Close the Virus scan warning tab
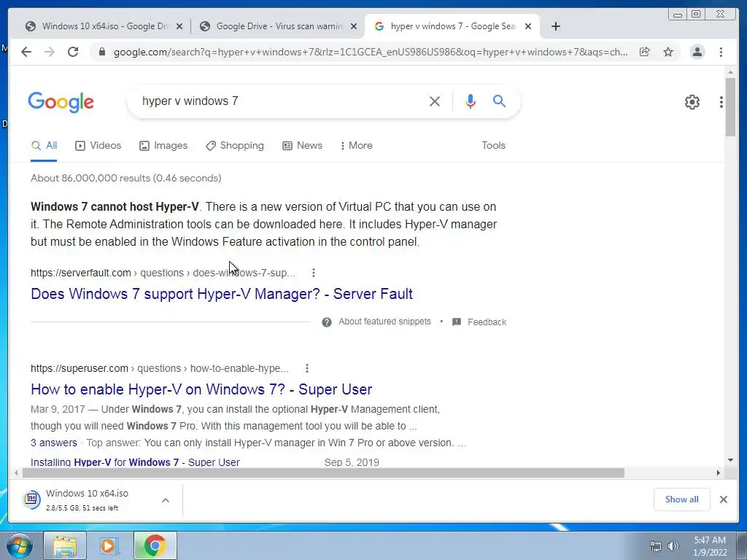 point(354,27)
